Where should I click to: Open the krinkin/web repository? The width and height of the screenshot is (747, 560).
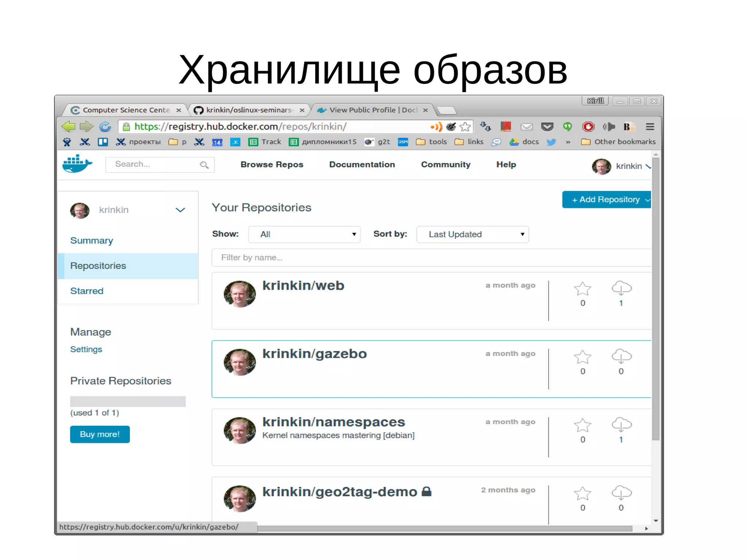[303, 285]
